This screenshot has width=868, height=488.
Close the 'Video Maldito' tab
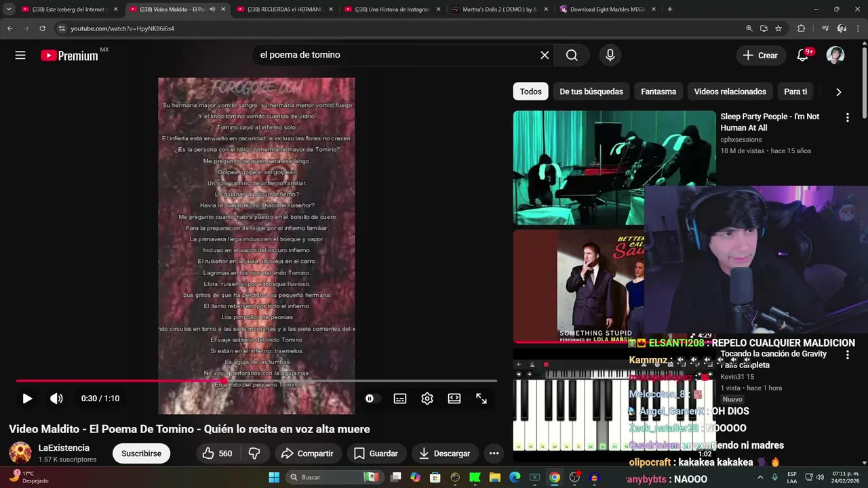coord(223,9)
